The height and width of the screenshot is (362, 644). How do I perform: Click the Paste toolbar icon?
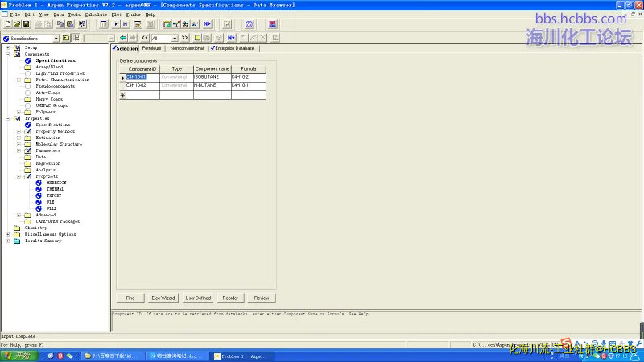pyautogui.click(x=70, y=24)
